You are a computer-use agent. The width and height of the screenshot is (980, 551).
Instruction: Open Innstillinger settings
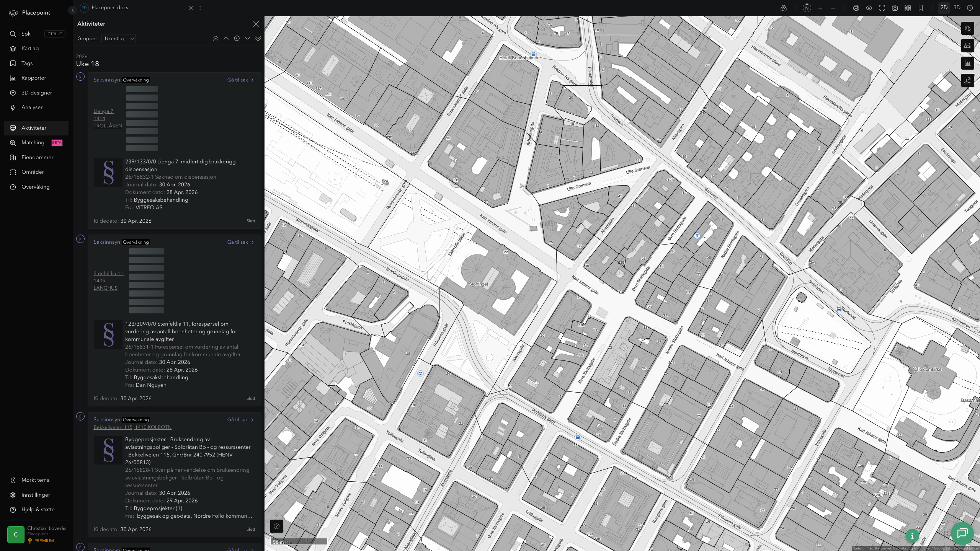pyautogui.click(x=36, y=495)
